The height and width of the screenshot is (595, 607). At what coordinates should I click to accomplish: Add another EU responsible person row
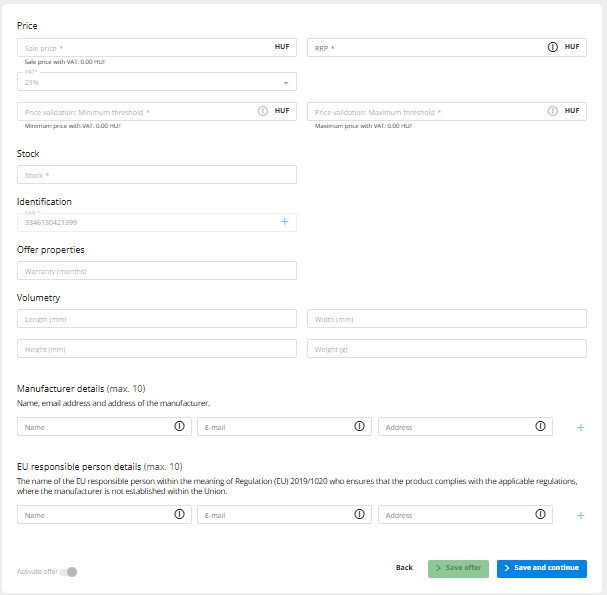580,515
